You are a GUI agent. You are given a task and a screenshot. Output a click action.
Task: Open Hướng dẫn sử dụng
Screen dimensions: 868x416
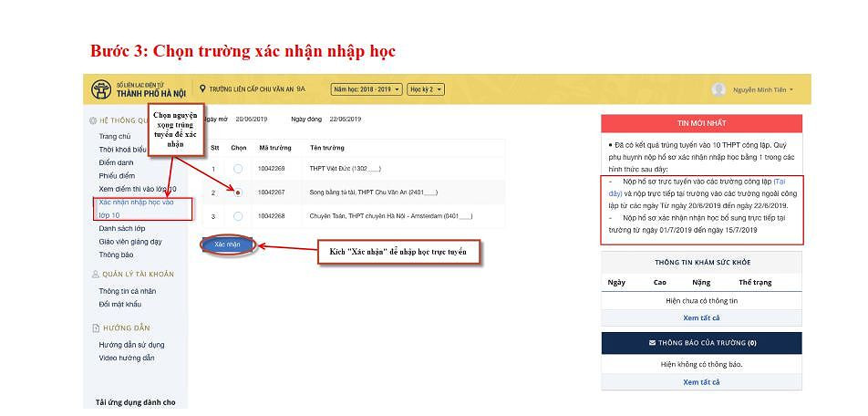pyautogui.click(x=131, y=345)
